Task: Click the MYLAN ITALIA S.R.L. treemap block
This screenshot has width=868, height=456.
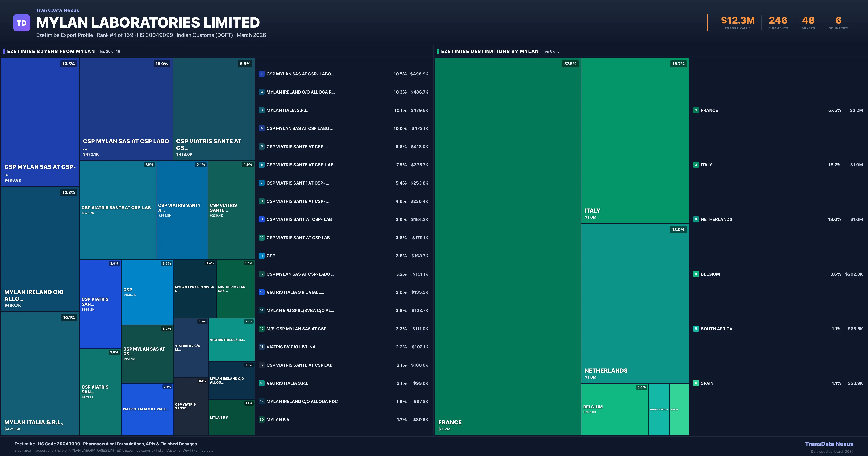Action: point(40,373)
